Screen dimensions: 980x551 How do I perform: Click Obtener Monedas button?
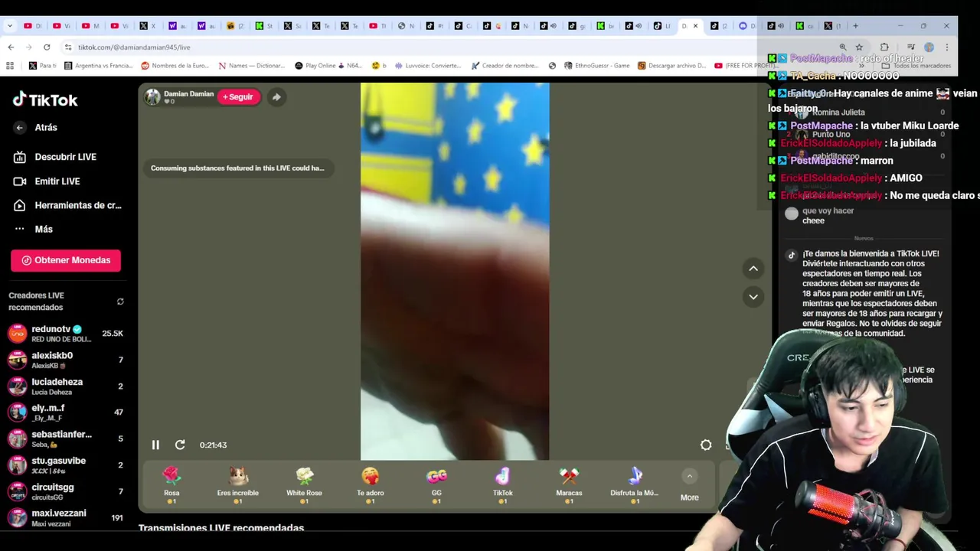[66, 260]
